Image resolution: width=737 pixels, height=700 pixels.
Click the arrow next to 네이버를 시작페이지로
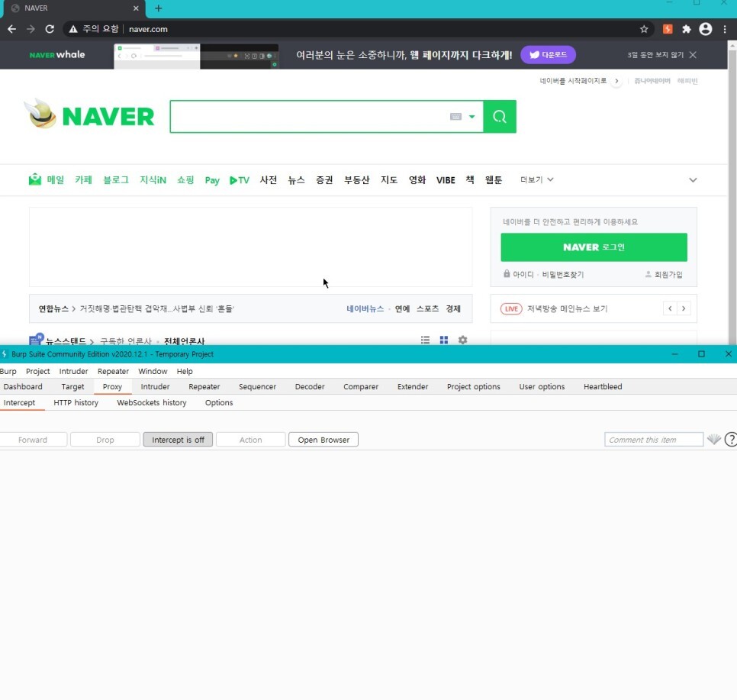616,81
